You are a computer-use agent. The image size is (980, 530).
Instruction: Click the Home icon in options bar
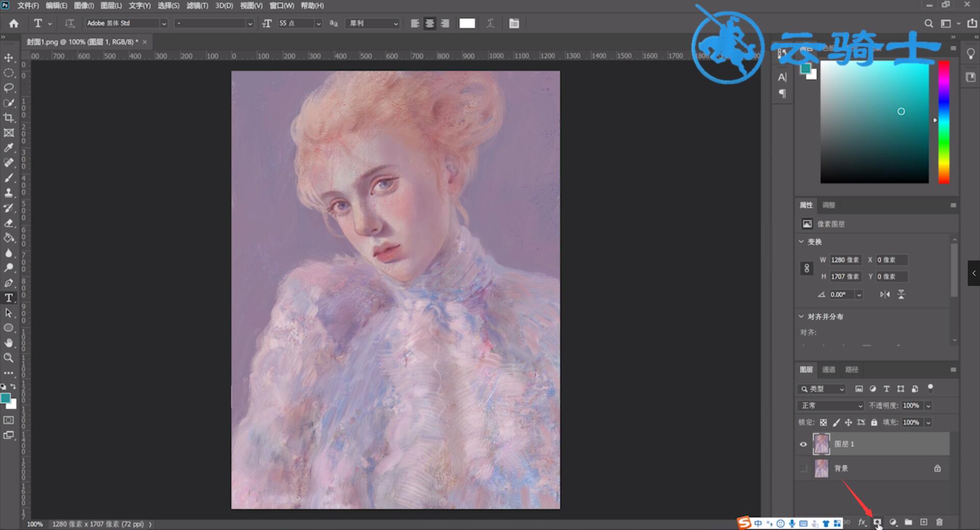tap(14, 23)
